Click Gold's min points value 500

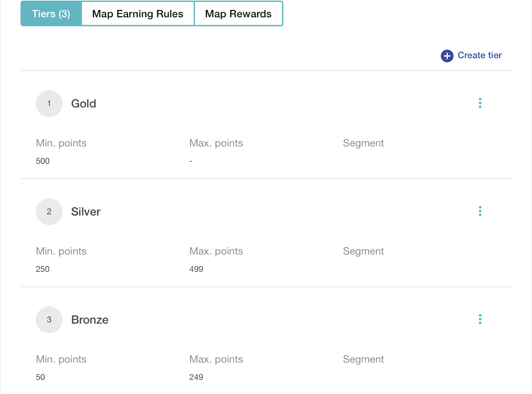pos(43,161)
